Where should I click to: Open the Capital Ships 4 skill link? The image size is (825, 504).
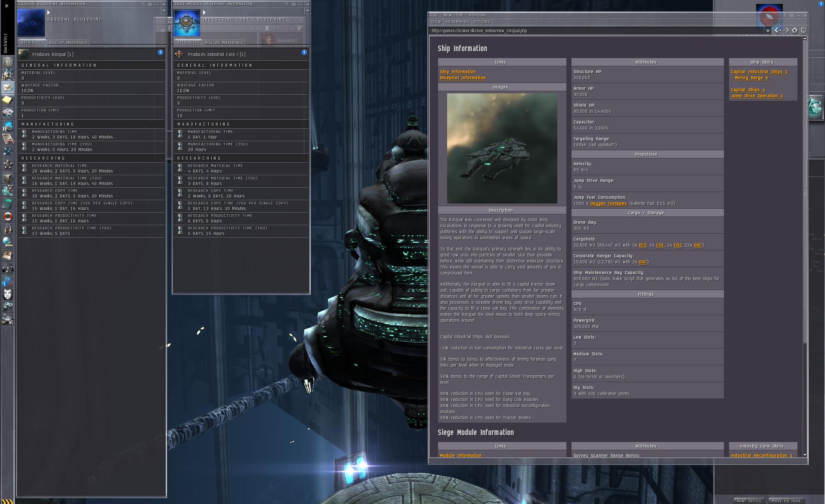tap(748, 90)
